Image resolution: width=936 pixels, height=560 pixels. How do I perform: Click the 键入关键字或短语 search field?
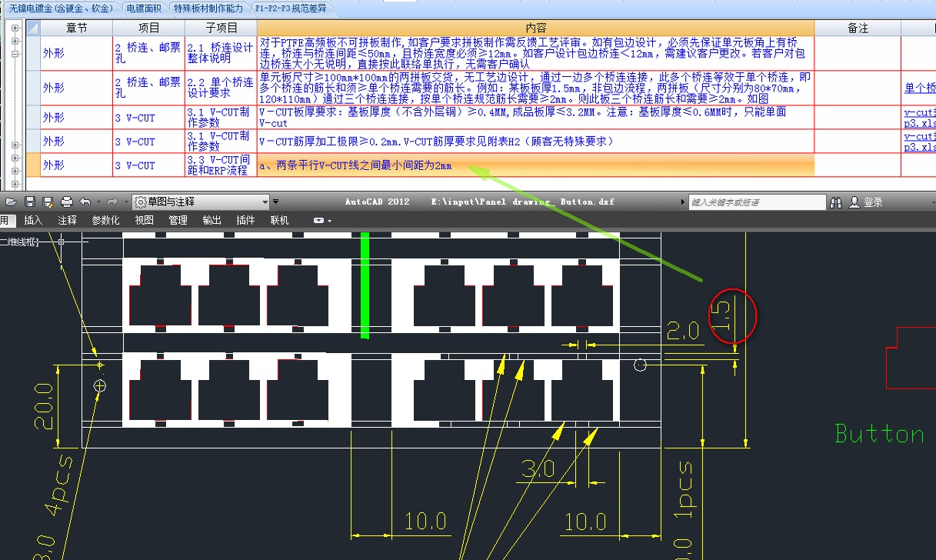pyautogui.click(x=756, y=202)
